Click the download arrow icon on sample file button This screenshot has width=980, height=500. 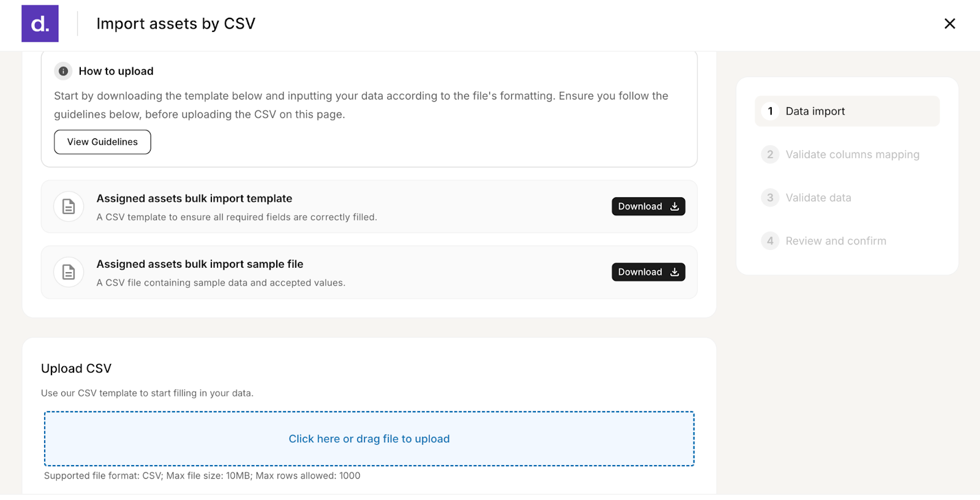(674, 272)
